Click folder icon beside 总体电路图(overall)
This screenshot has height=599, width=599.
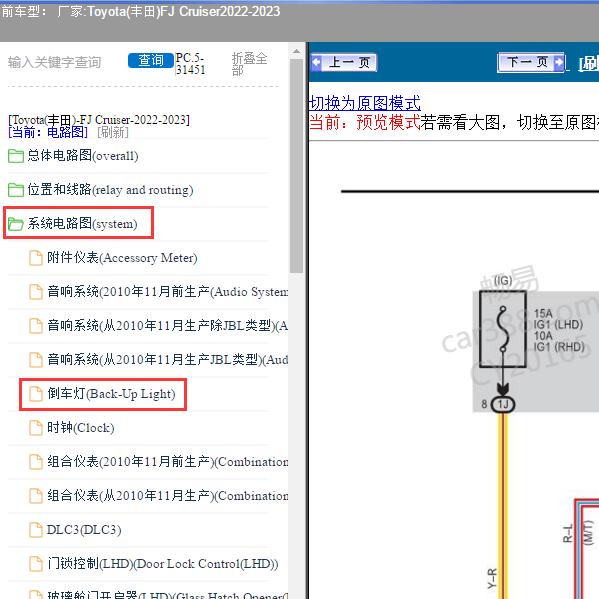click(16, 156)
